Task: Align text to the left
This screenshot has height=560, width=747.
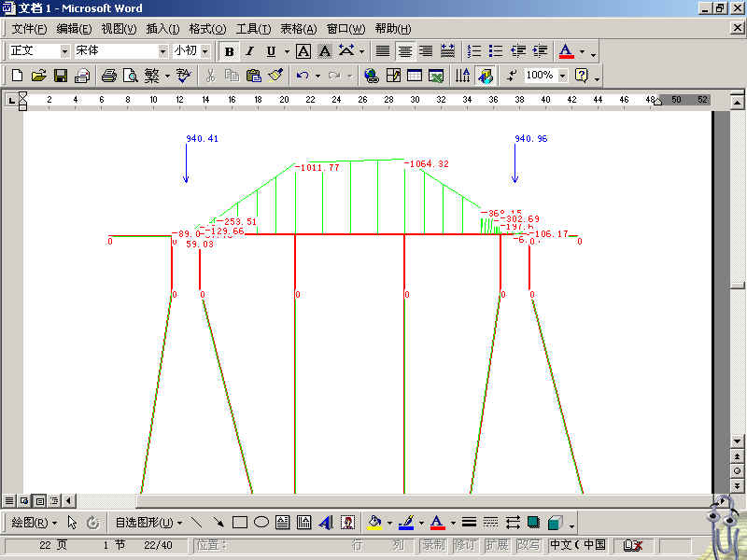Action: (383, 51)
